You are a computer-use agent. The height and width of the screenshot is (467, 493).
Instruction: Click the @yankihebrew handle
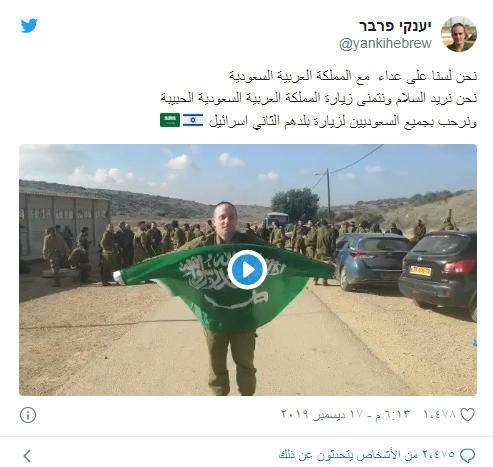385,44
